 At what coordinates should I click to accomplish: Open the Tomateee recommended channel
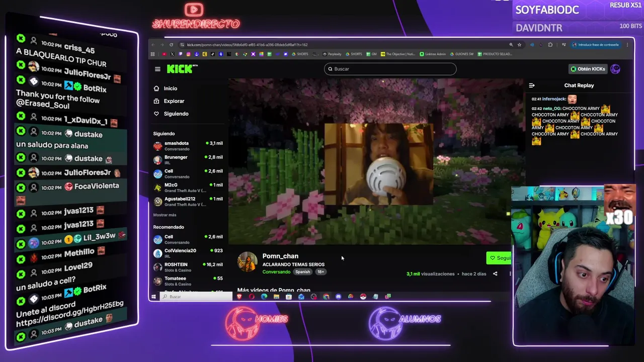188,281
